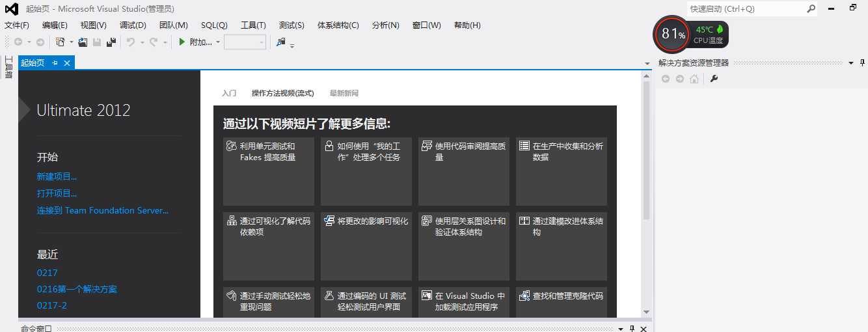868x332 pixels.
Task: Click the 命令窗口 auto-hide pin
Action: tap(631, 329)
